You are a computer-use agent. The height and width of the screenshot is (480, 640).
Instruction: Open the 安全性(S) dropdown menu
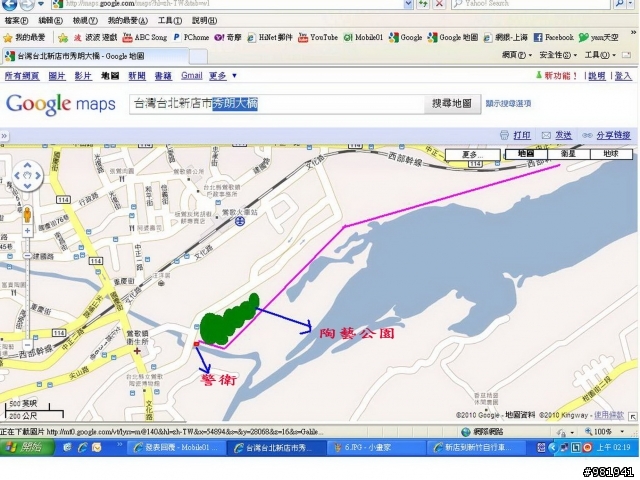(x=558, y=55)
